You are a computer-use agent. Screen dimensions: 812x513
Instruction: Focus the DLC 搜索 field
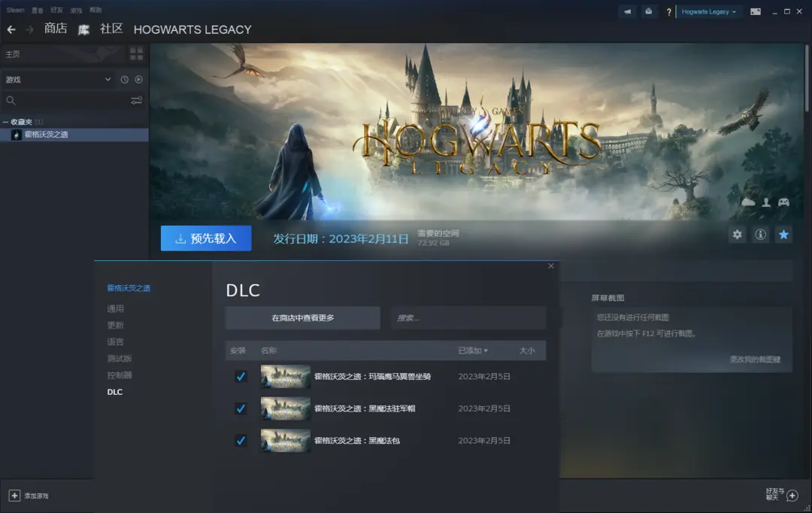[468, 317]
